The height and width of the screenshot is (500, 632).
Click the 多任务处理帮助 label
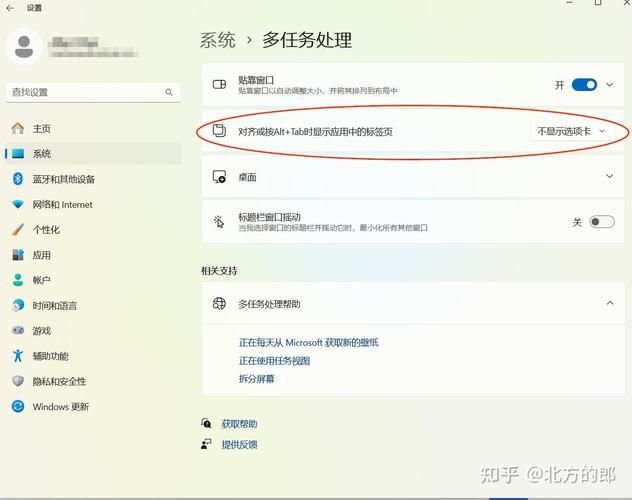269,304
